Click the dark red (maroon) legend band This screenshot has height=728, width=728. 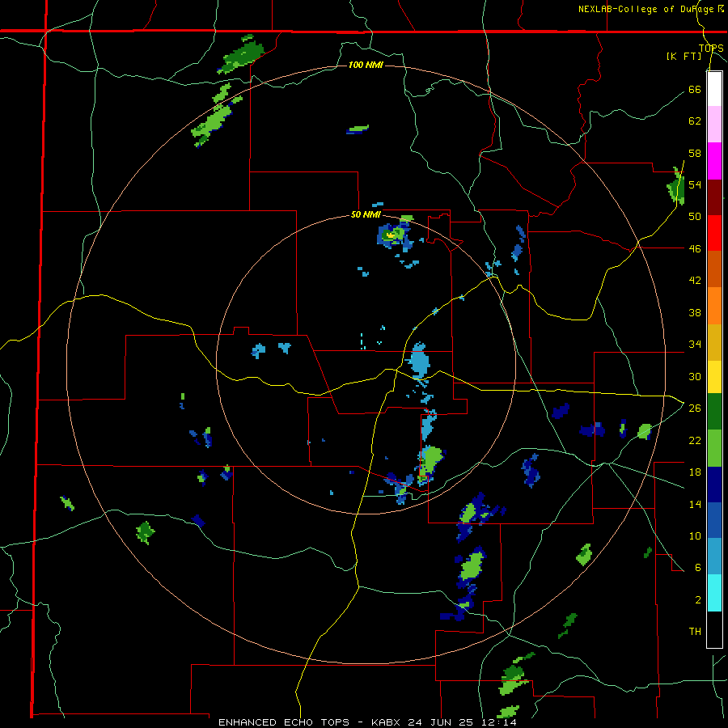714,197
